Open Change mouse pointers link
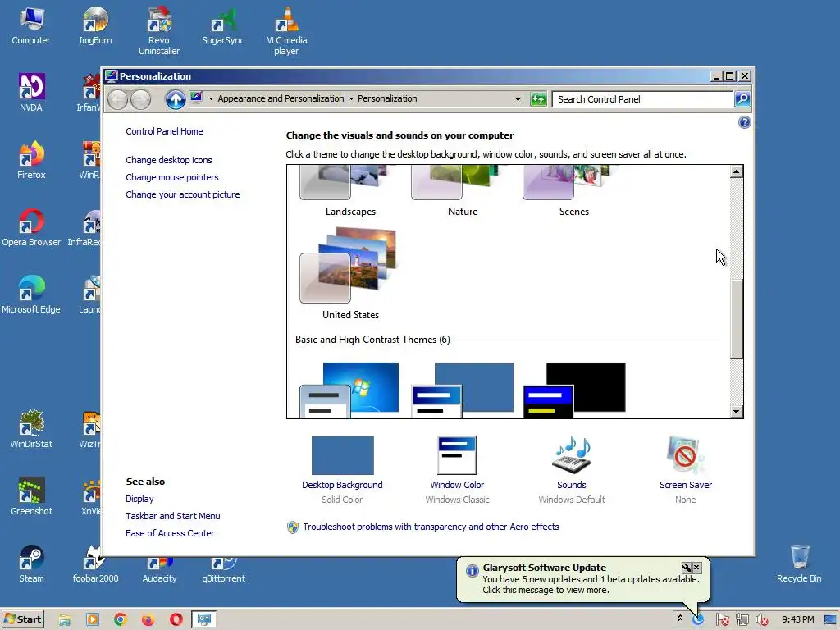Image resolution: width=840 pixels, height=630 pixels. pyautogui.click(x=172, y=177)
